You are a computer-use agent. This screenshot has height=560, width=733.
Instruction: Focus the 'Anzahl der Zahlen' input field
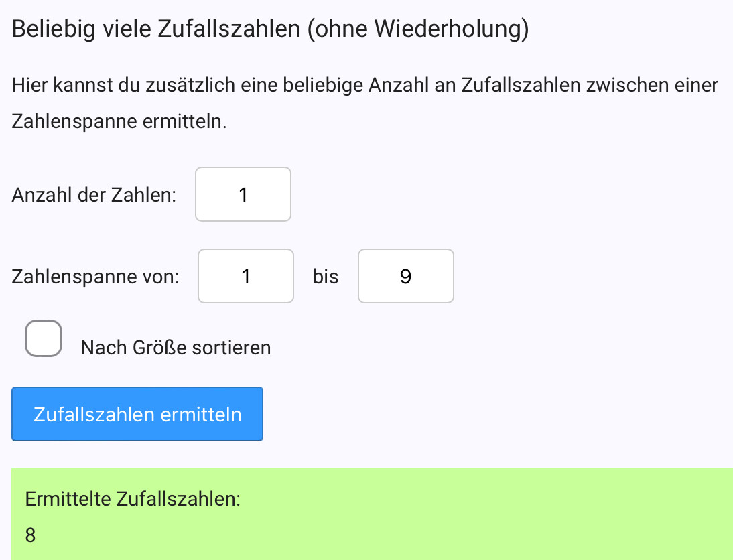click(x=243, y=195)
